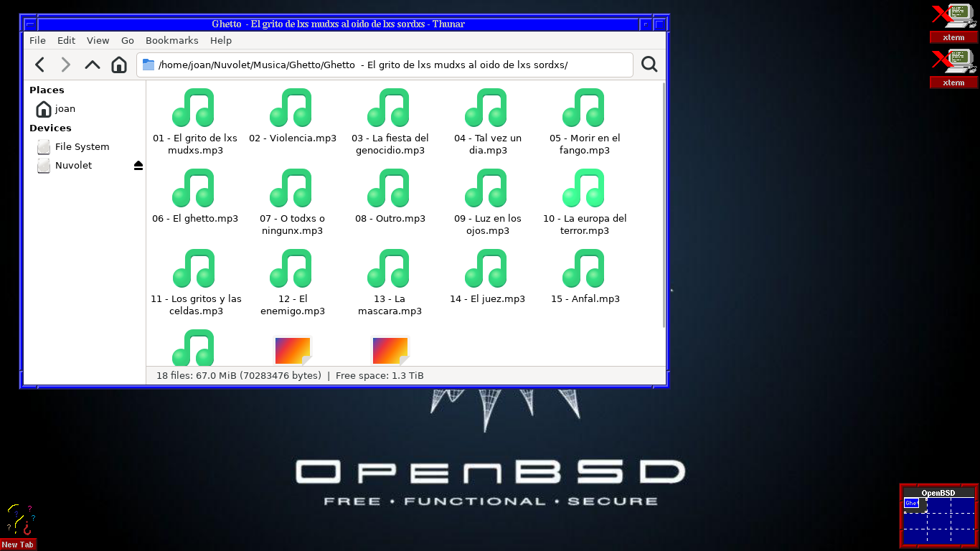Click the 02 - Violencia.mp3 filename label
980x551 pixels.
[x=293, y=138]
